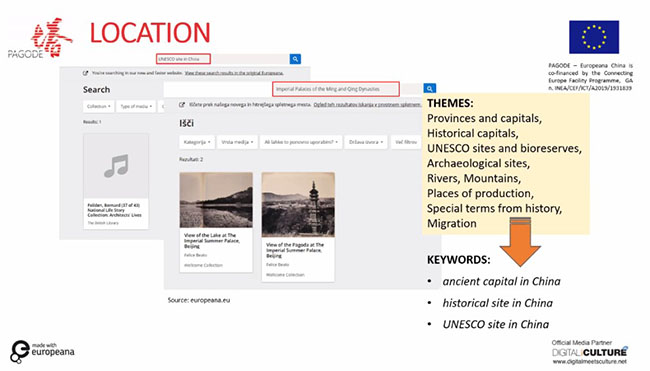The height and width of the screenshot is (371, 650).
Task: Open the Collection filter dropdown
Action: click(x=99, y=107)
